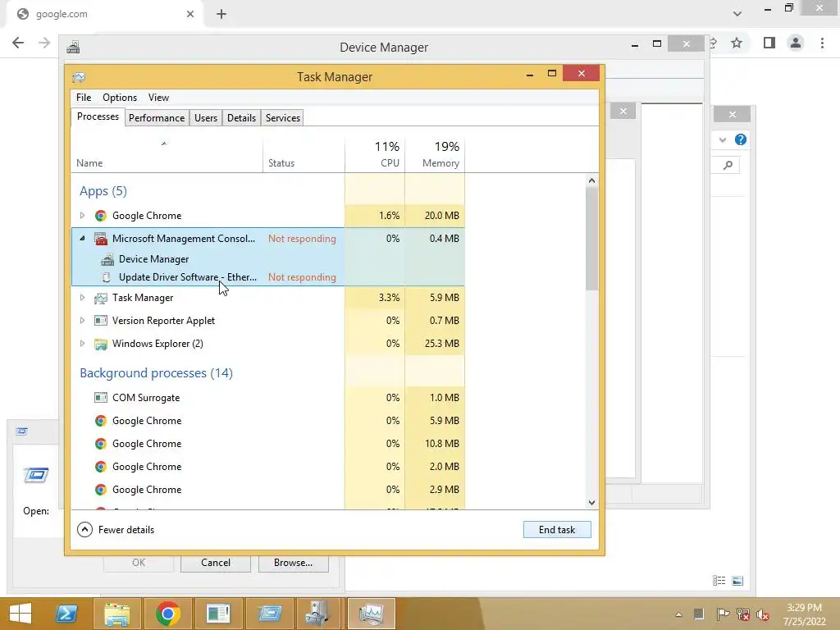Open PowerShell from the taskbar

point(66,614)
